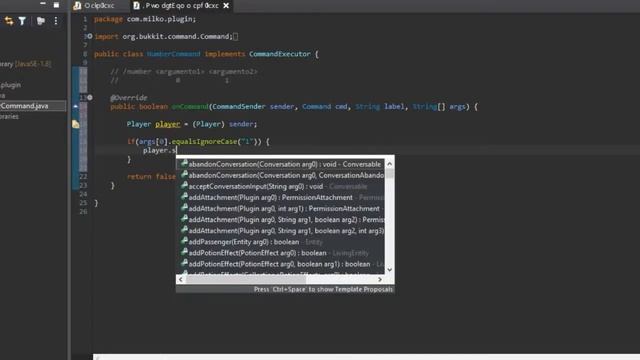Select the JavaSE-1.8 library entry in tree

point(25,64)
